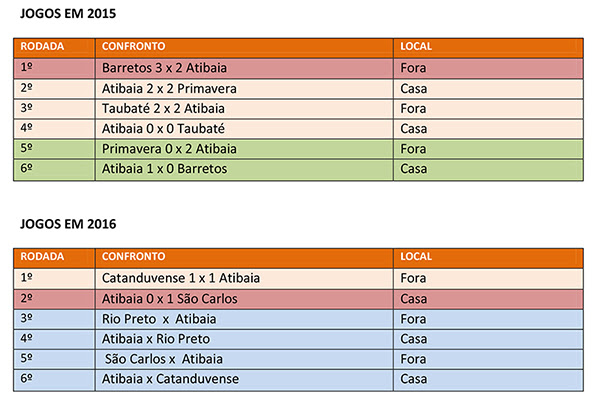Select the CONFRONTO header in the 2015 table

click(133, 47)
